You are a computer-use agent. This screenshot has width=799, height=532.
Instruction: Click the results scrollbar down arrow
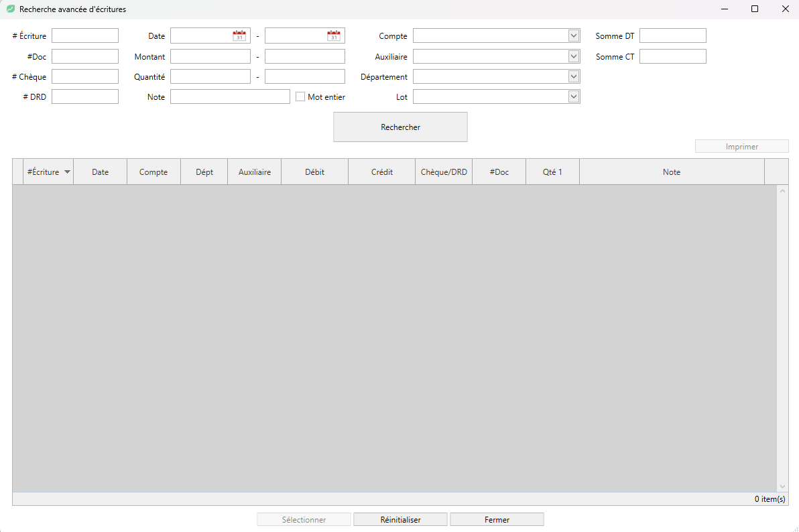[x=783, y=486]
